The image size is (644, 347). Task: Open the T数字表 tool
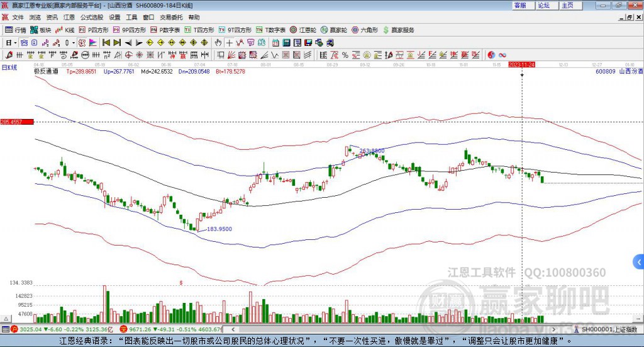tap(270, 30)
